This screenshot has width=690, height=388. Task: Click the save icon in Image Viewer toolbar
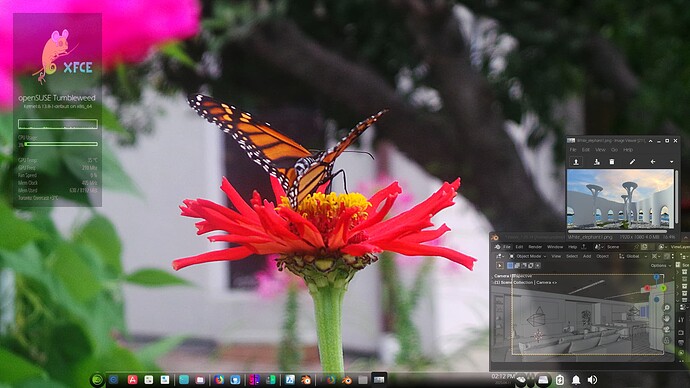point(597,162)
